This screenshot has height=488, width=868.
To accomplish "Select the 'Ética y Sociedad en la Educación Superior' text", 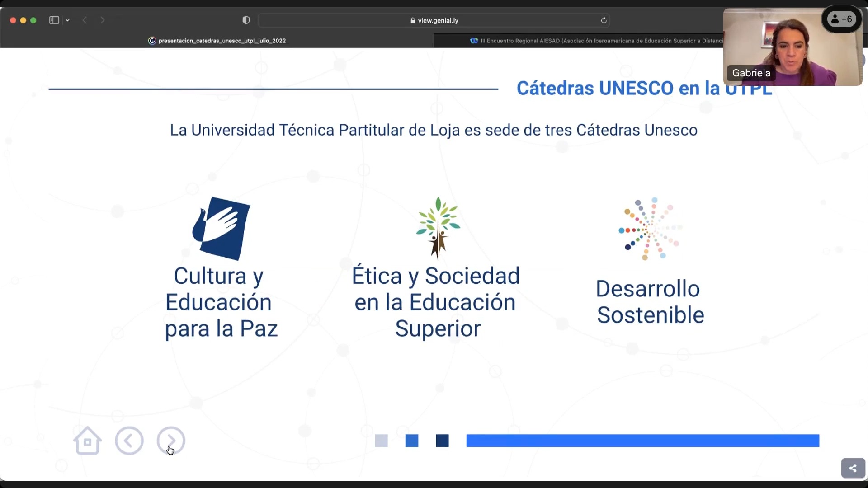I will [x=436, y=302].
